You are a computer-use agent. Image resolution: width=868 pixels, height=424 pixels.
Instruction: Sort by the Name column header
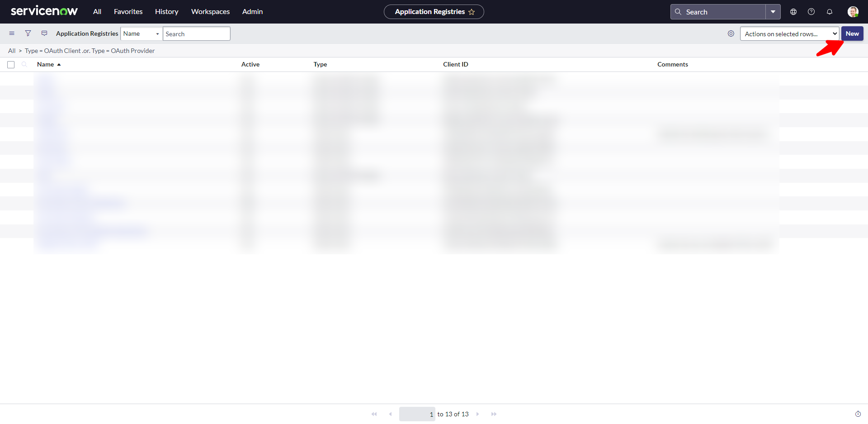46,64
